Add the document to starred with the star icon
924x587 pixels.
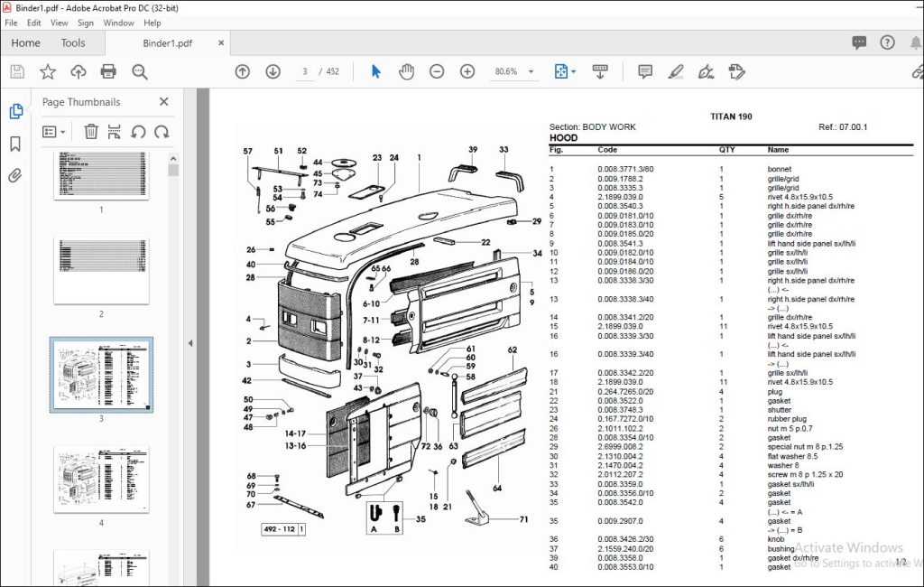pos(48,71)
